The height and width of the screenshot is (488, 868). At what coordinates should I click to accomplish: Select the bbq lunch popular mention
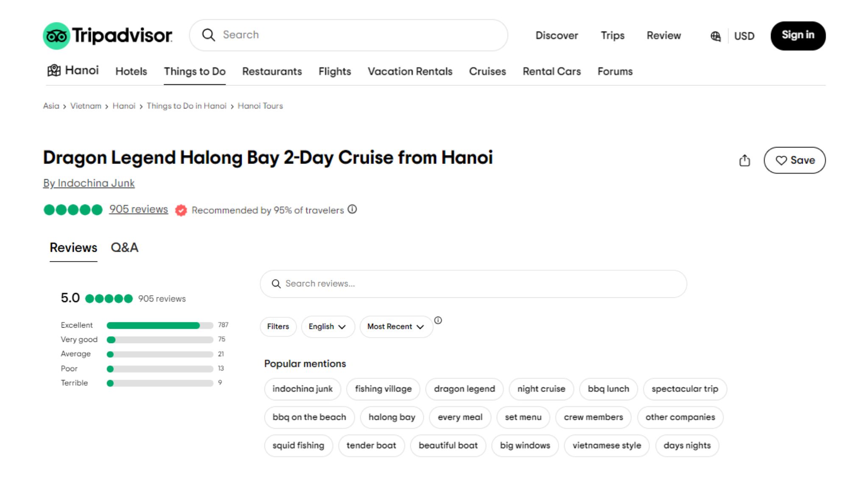608,389
